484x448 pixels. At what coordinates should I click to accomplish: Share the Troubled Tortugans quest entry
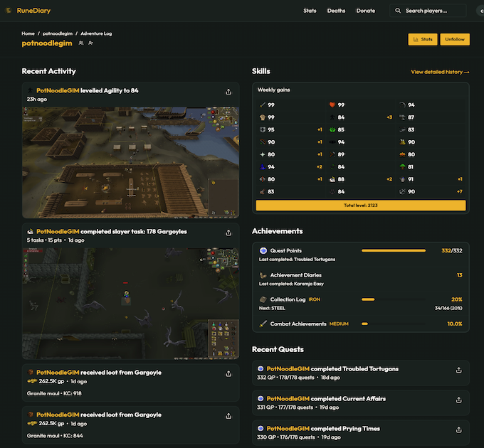pyautogui.click(x=458, y=370)
